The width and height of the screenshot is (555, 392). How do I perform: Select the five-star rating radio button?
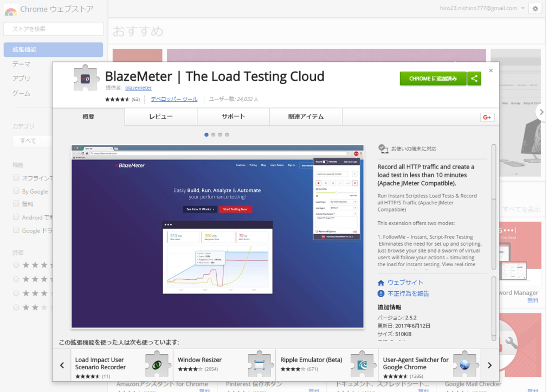[16, 265]
